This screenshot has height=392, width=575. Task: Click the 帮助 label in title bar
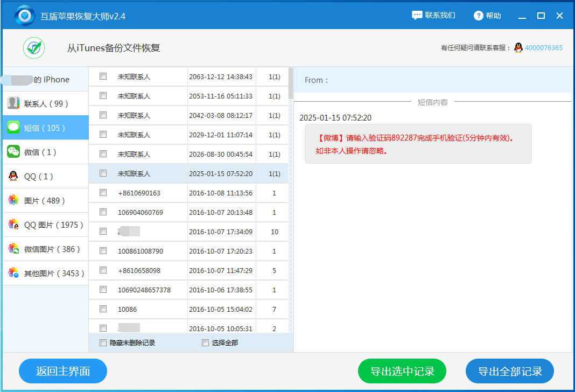click(493, 16)
